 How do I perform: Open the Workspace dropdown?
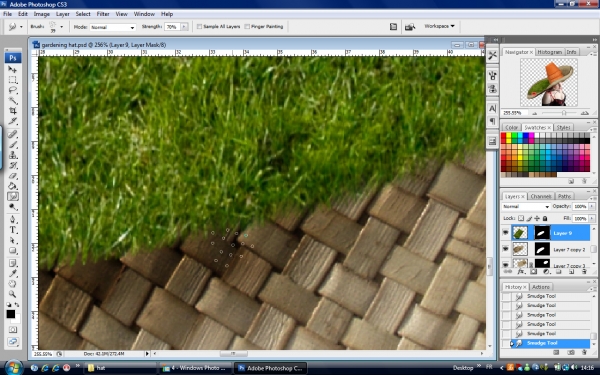click(439, 26)
